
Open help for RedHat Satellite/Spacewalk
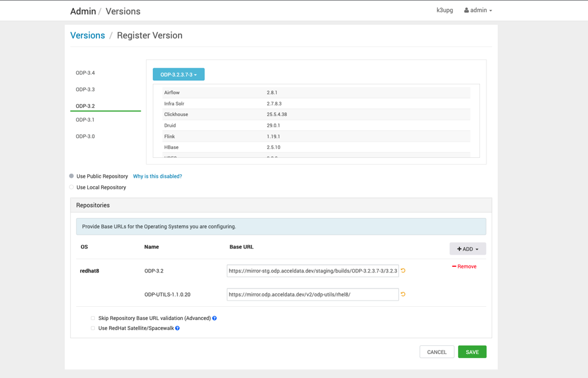[x=177, y=328]
